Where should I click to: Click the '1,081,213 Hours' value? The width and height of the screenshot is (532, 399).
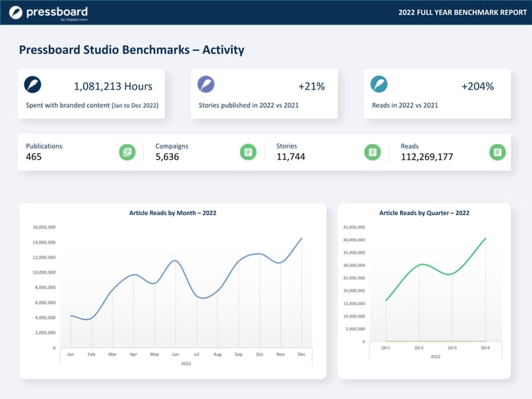click(x=113, y=86)
